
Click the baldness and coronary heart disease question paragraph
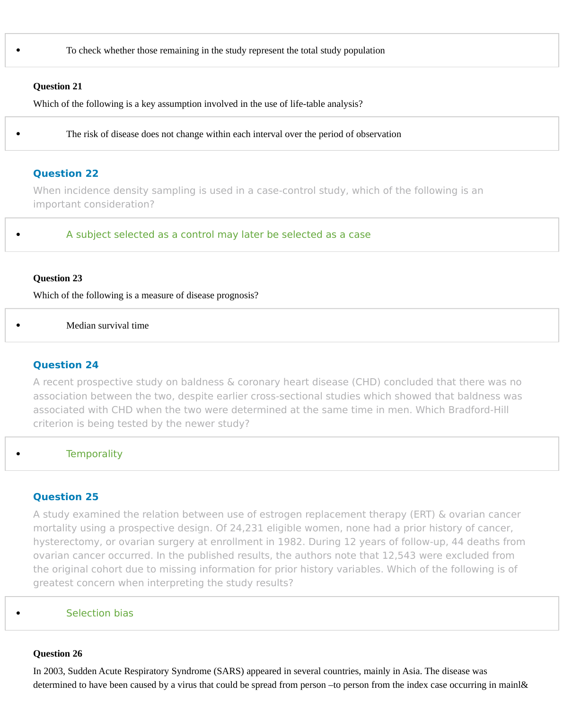(277, 403)
